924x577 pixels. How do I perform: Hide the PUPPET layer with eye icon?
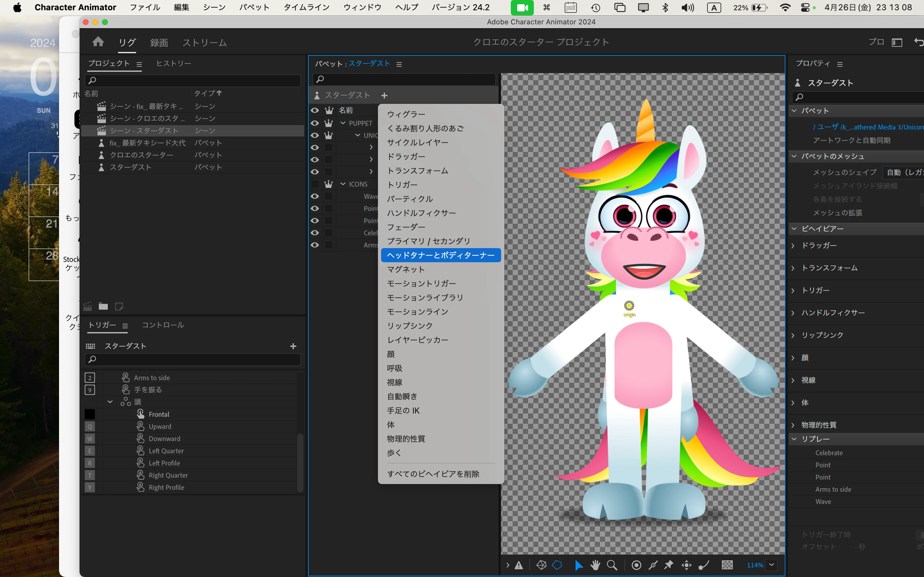(315, 123)
